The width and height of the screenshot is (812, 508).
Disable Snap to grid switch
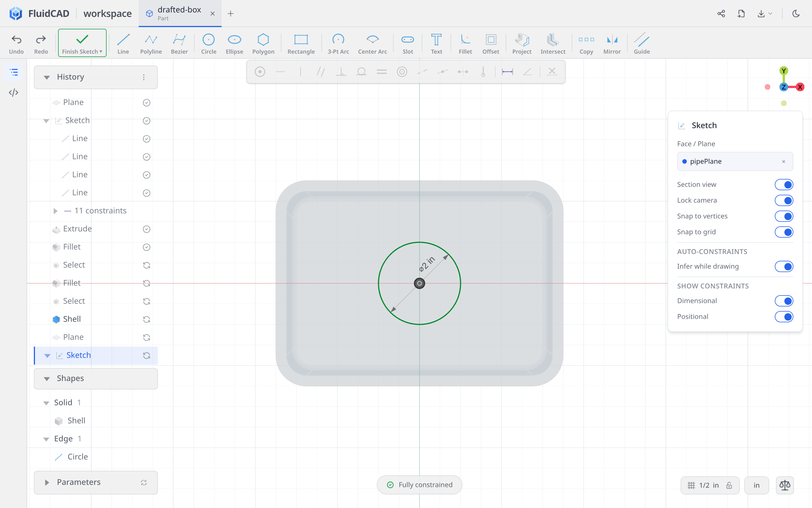tap(784, 232)
